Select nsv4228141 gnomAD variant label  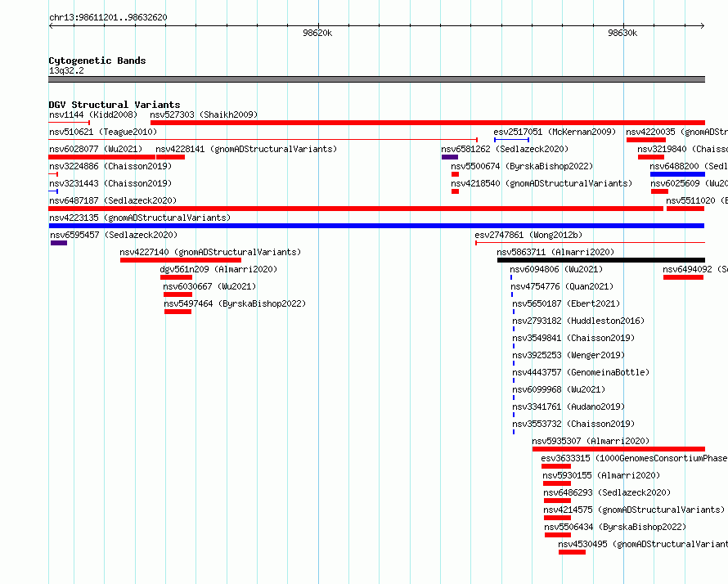click(x=246, y=149)
